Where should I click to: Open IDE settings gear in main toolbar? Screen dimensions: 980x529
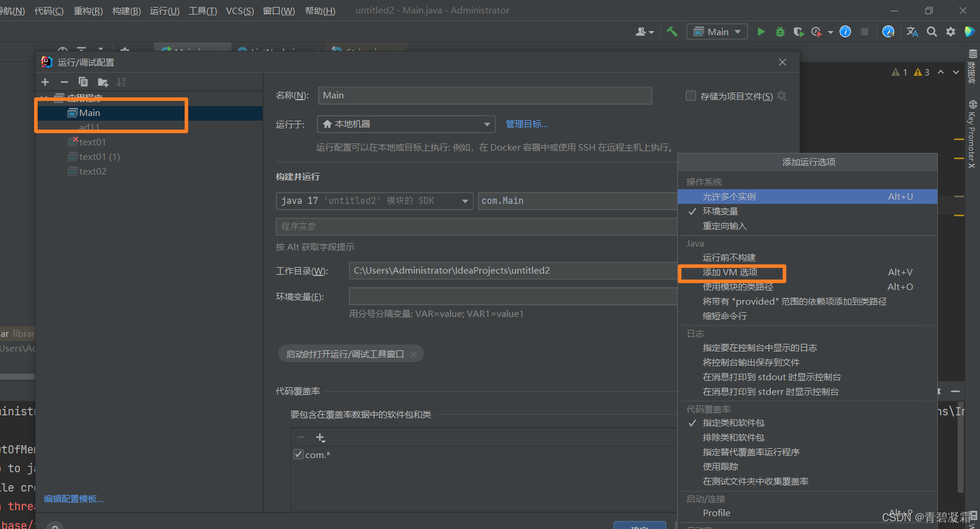(950, 32)
